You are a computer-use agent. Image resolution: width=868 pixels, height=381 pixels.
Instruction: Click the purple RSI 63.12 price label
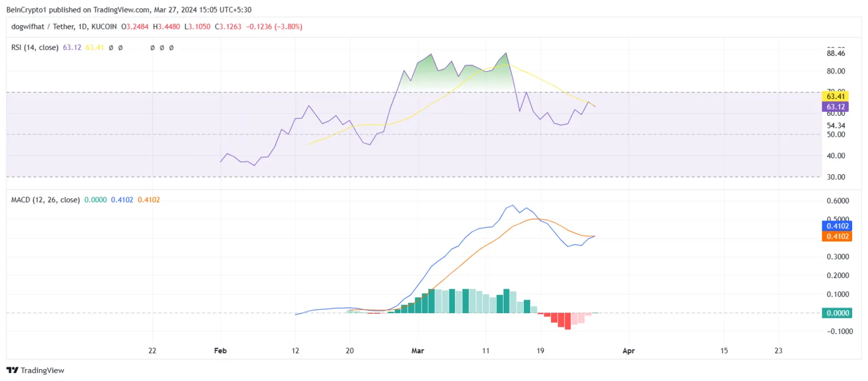(x=835, y=107)
